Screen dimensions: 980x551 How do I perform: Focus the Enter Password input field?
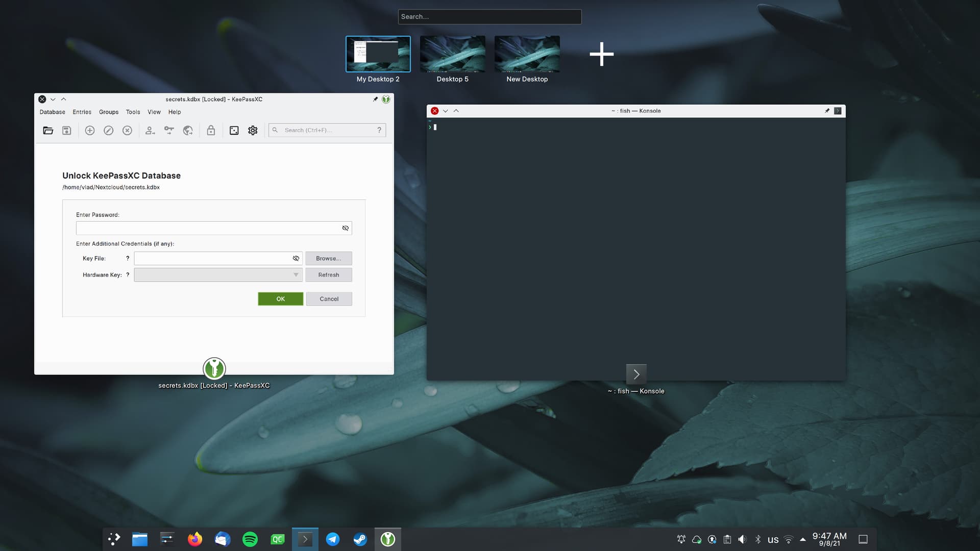214,228
